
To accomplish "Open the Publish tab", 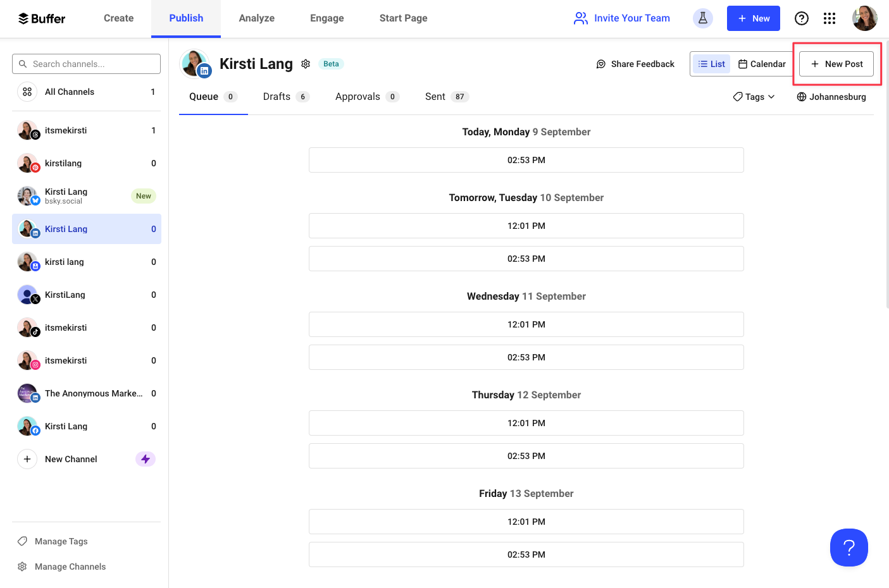I will coord(186,18).
